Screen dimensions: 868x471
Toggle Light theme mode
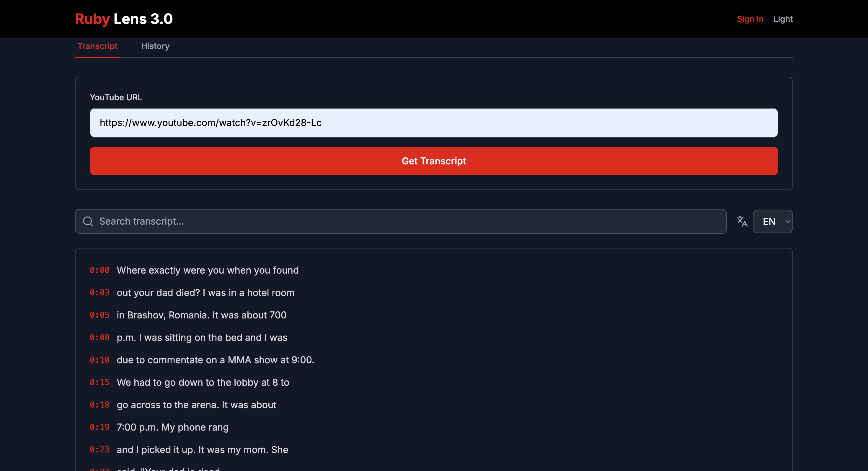point(782,19)
